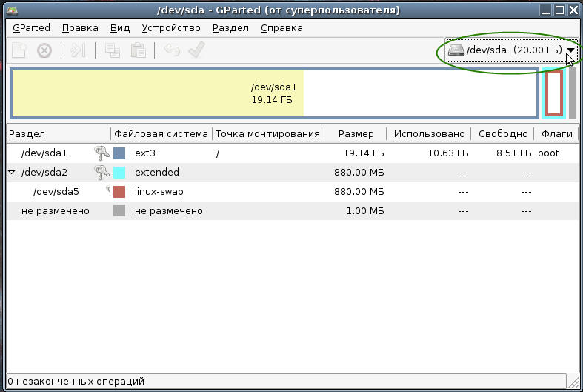
Task: Click the lock keys icon for /dev/sda1
Action: pos(101,153)
